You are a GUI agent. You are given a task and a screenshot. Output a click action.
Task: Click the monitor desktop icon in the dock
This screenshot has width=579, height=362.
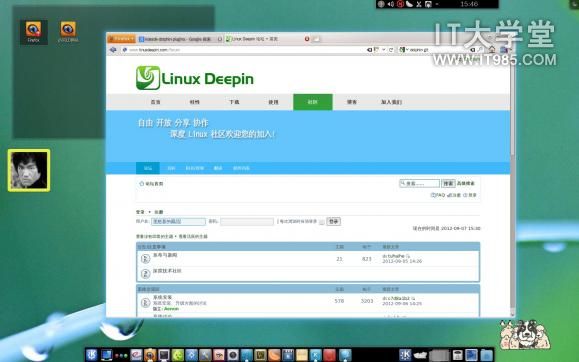pos(106,355)
